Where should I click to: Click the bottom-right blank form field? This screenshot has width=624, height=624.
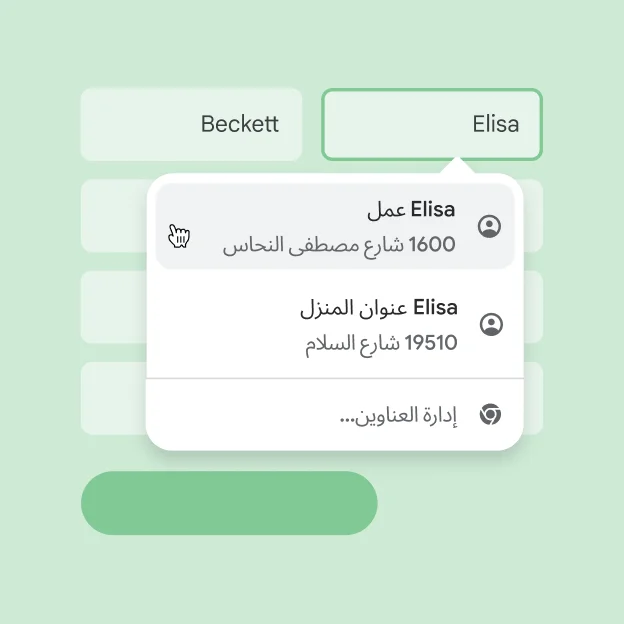point(533,398)
